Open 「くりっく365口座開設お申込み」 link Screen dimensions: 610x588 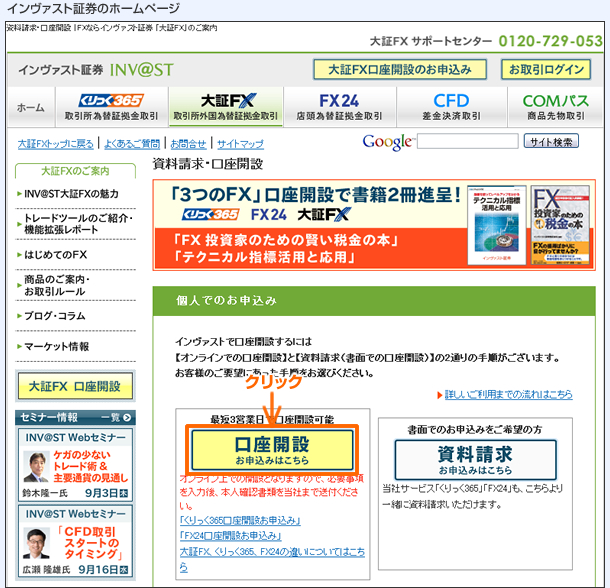[x=240, y=520]
